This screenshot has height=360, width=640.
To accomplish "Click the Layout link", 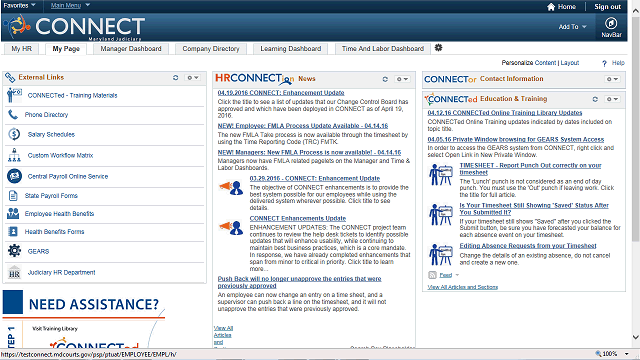I will 570,63.
